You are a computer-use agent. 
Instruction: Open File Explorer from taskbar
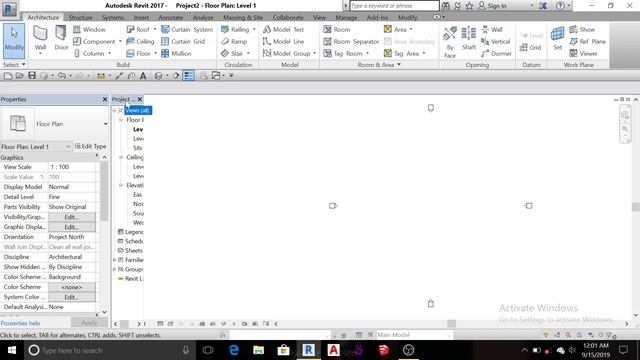pyautogui.click(x=258, y=350)
